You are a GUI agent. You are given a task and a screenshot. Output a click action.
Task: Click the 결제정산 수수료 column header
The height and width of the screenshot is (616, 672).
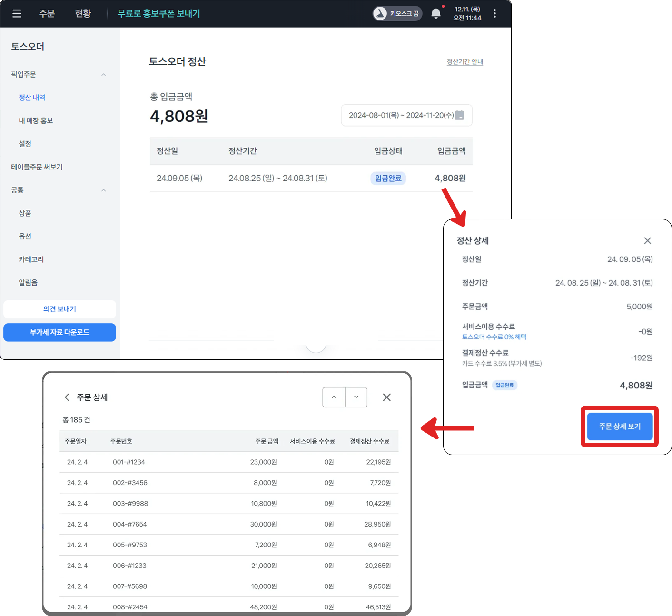(x=369, y=441)
